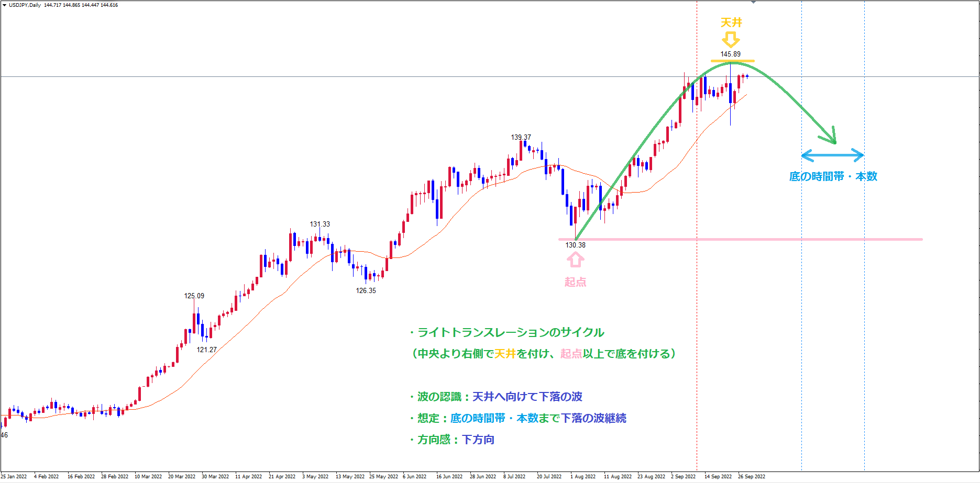Click the blue double-headed horizontal arrow

[832, 155]
